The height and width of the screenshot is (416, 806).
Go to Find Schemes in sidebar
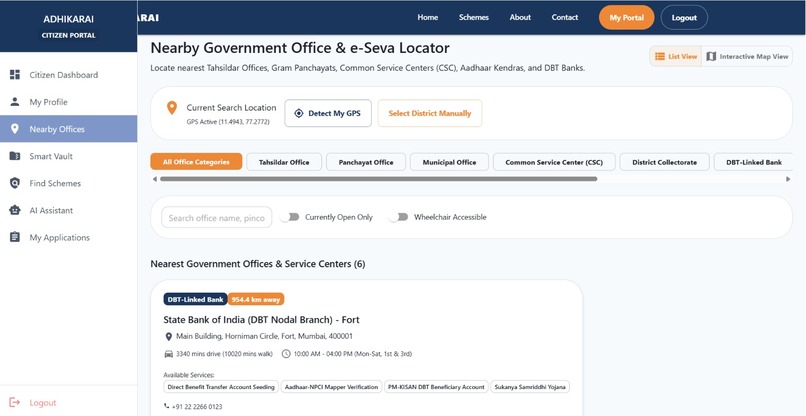[68, 183]
